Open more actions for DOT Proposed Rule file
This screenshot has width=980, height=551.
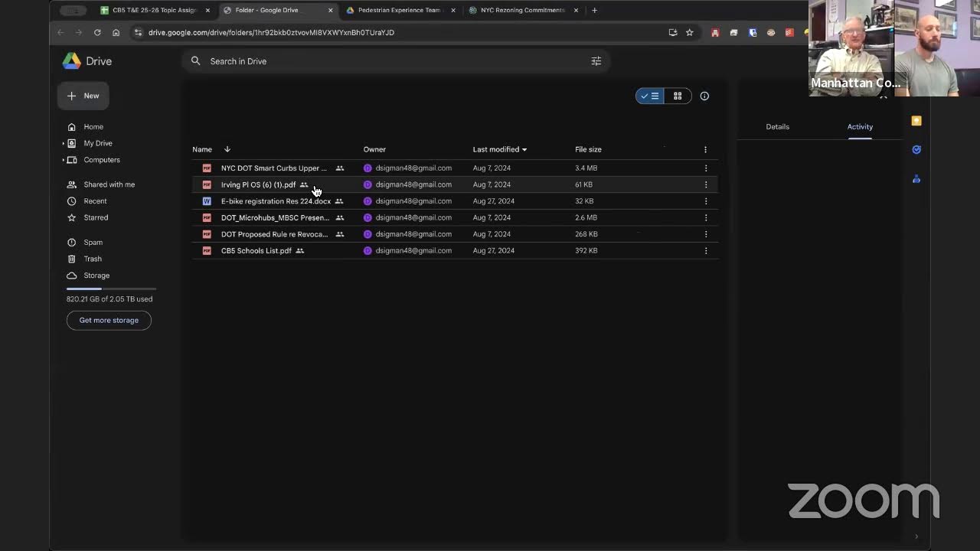(706, 234)
